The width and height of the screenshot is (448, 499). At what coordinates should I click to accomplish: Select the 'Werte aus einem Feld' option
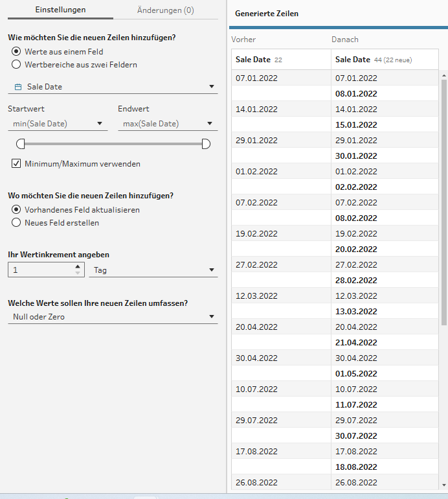(x=16, y=51)
